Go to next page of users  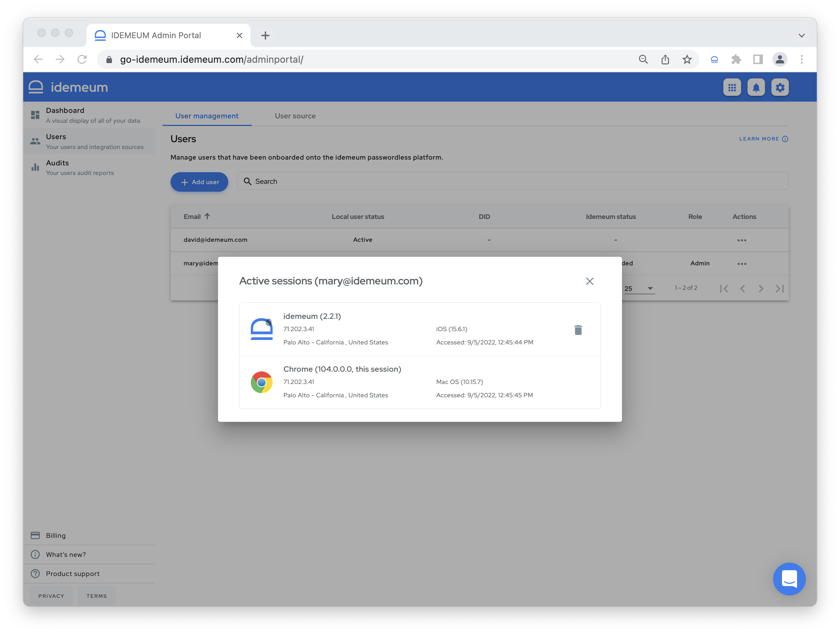coord(761,289)
